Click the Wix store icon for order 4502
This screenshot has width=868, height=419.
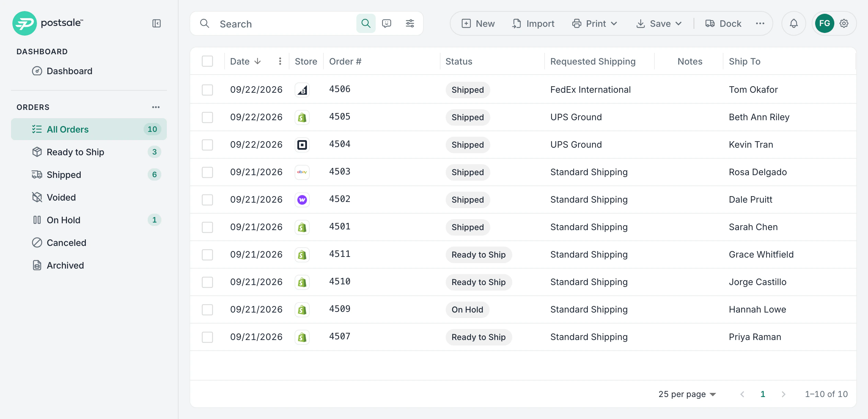[x=302, y=200]
